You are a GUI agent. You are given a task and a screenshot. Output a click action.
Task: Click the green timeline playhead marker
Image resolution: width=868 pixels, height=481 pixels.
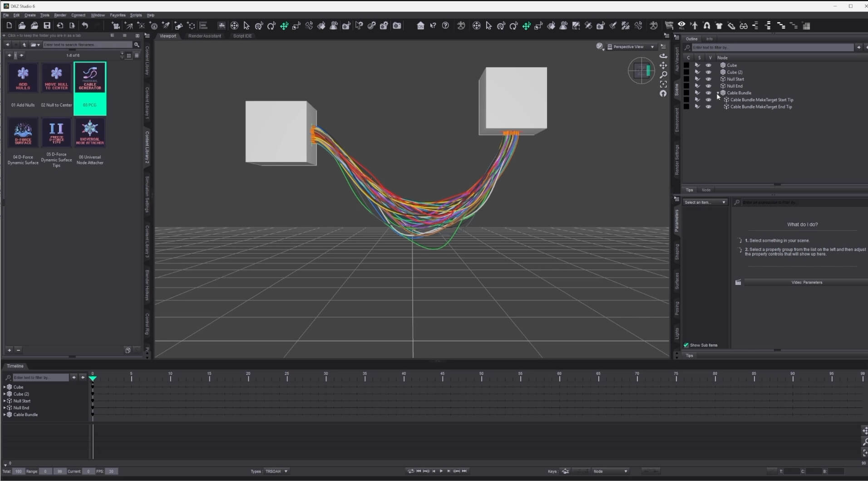tap(93, 378)
